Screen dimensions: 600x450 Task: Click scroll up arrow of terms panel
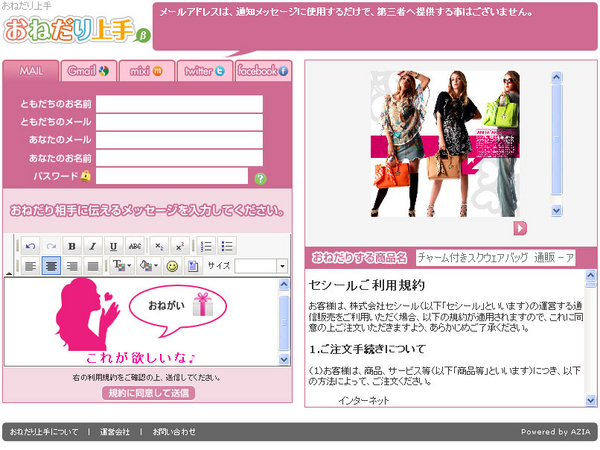[591, 275]
